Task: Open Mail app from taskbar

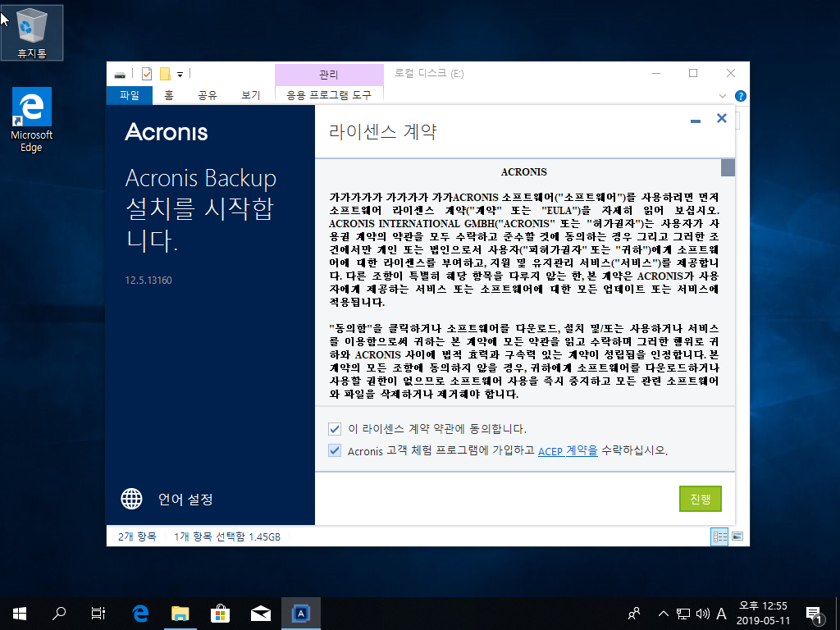Action: [260, 614]
